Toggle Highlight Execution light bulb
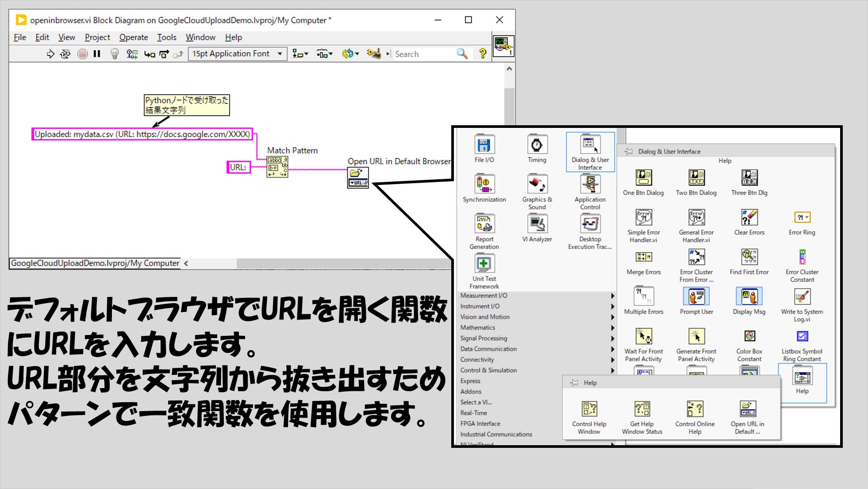Image resolution: width=868 pixels, height=489 pixels. pos(114,54)
